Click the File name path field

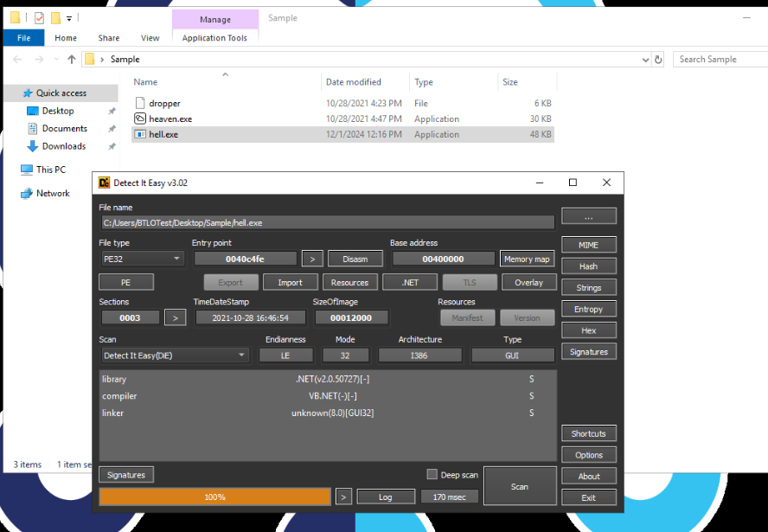pyautogui.click(x=328, y=223)
